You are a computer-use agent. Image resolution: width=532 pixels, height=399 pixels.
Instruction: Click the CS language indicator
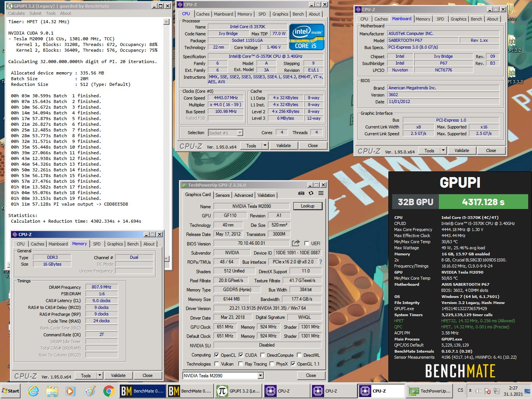click(460, 390)
